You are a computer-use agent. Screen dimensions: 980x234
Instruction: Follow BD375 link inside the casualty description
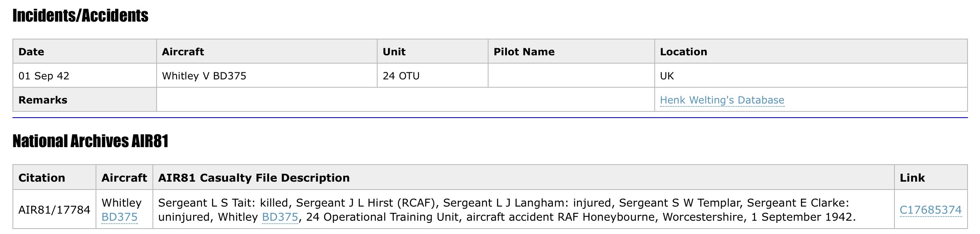tap(280, 217)
